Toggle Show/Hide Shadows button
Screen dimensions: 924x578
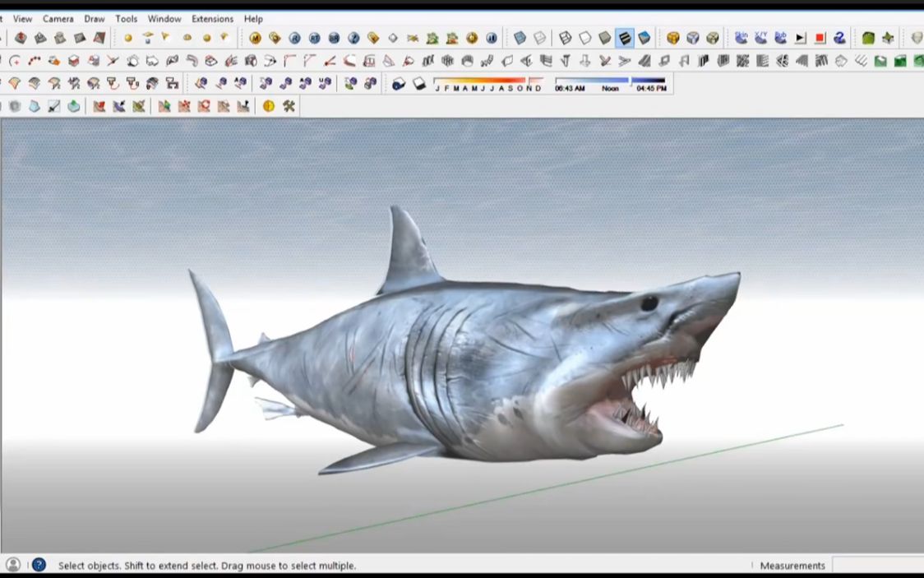399,84
